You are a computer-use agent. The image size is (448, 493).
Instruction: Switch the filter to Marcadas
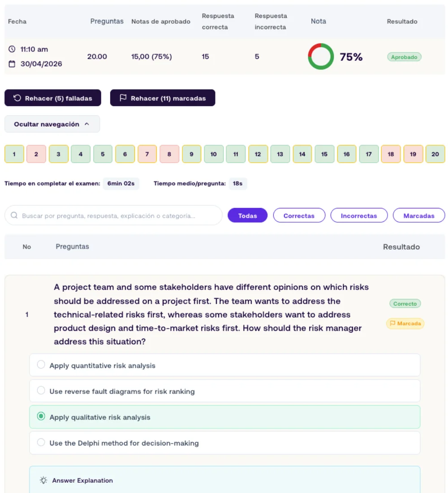tap(419, 216)
